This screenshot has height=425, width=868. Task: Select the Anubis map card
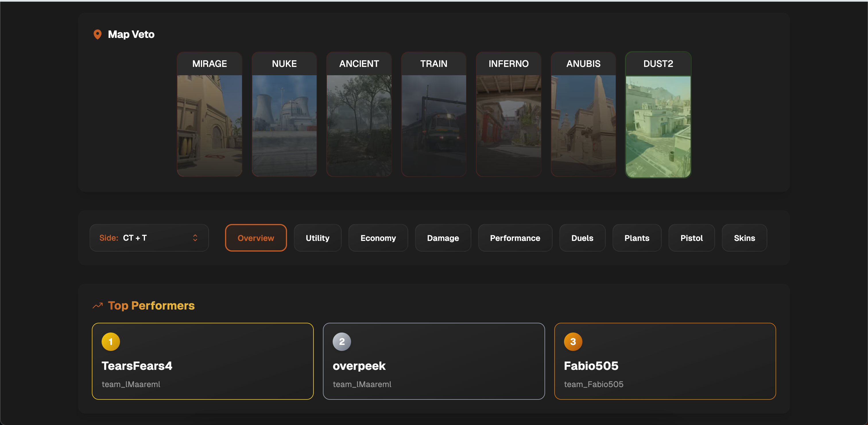[x=584, y=114]
